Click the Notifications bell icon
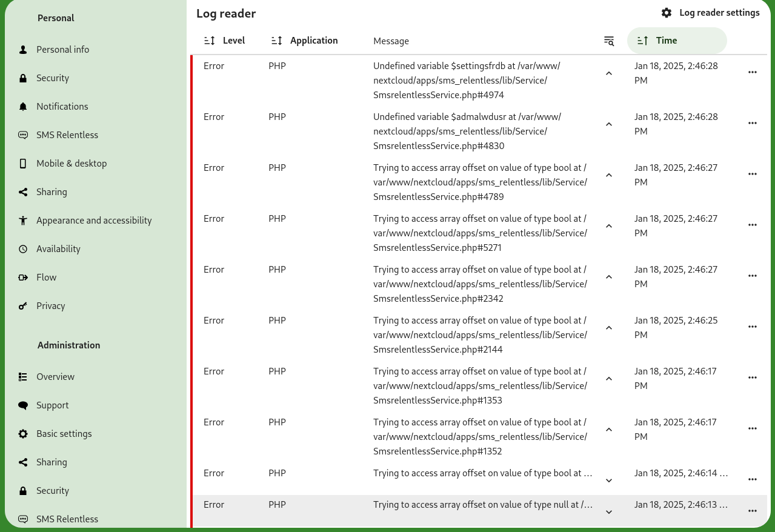Screen dimensions: 775x532 tap(23, 107)
